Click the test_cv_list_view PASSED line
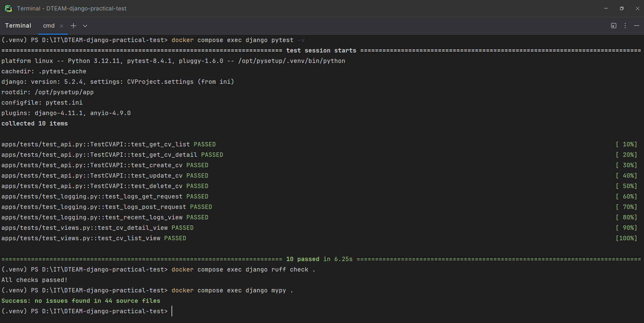 pos(93,238)
